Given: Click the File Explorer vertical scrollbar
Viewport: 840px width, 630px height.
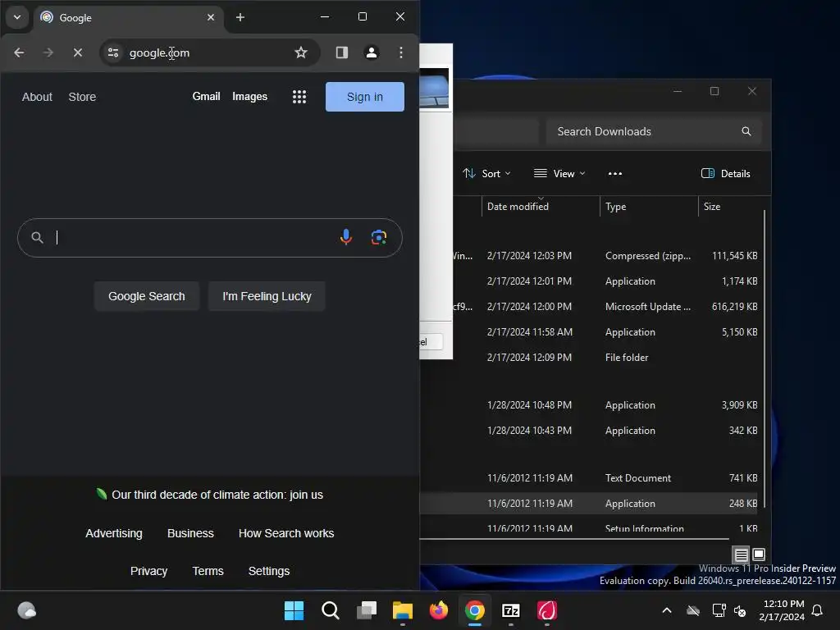Looking at the screenshot, I should (765, 359).
